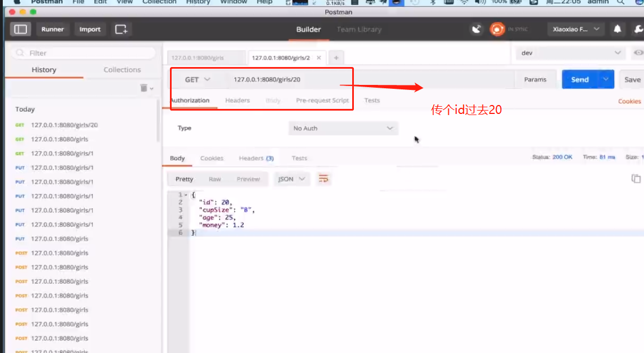Click the history trash can icon
Image resolution: width=644 pixels, height=353 pixels.
coord(143,88)
